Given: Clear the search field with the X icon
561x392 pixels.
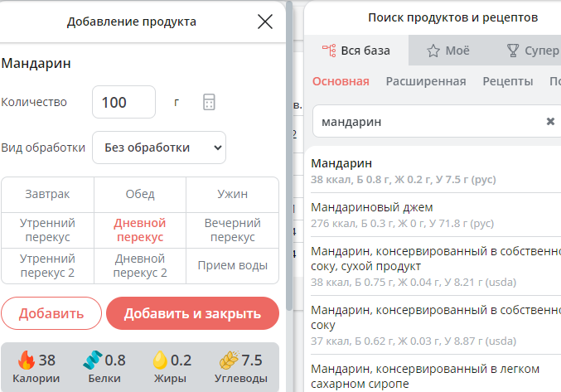Looking at the screenshot, I should 550,122.
